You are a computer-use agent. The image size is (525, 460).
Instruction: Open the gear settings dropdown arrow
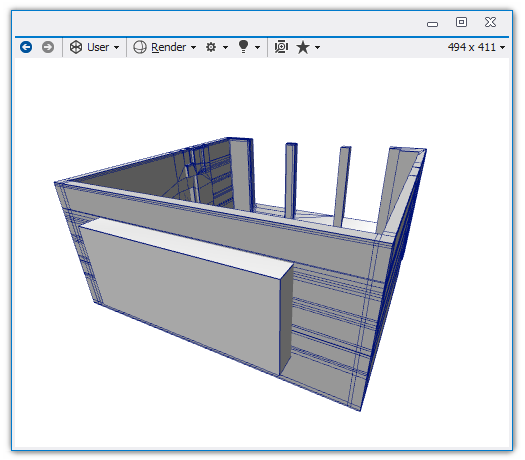click(225, 48)
